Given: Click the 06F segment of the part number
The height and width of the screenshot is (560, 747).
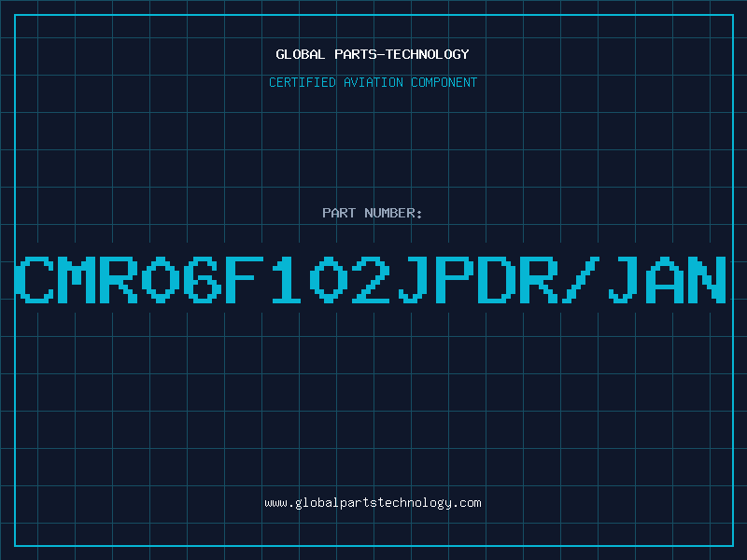Looking at the screenshot, I should coord(204,279).
